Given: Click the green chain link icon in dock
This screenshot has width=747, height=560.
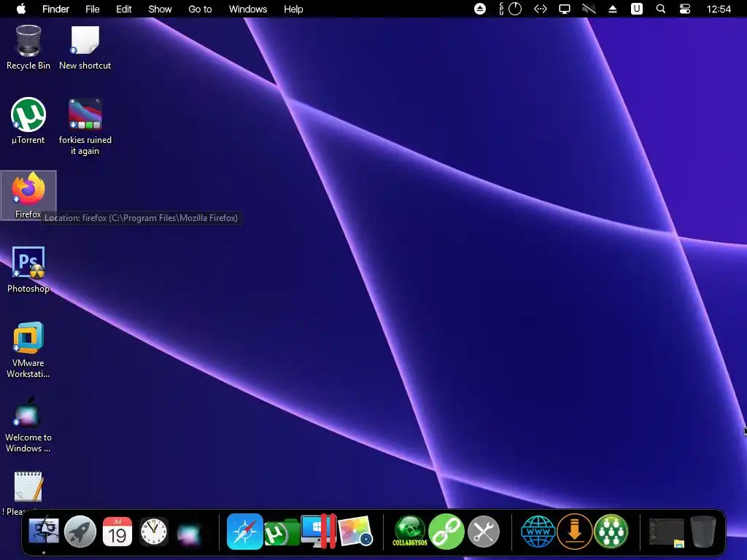Looking at the screenshot, I should 446,532.
